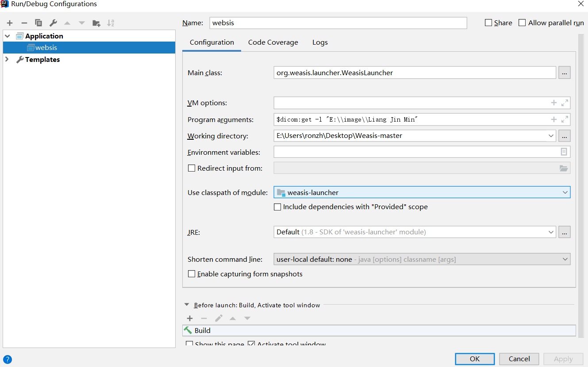Open the JRE selection dropdown

coord(551,232)
